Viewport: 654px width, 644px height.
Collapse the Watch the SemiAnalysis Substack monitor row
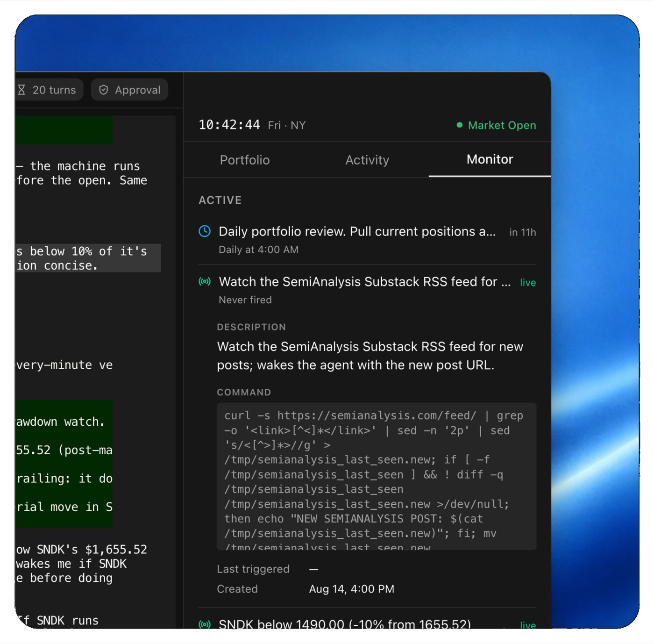tap(367, 290)
